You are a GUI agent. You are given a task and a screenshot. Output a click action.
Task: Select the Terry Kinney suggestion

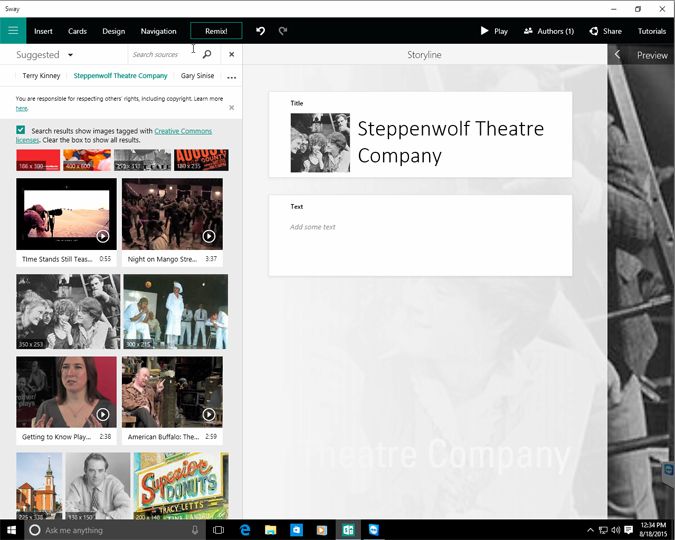[41, 76]
